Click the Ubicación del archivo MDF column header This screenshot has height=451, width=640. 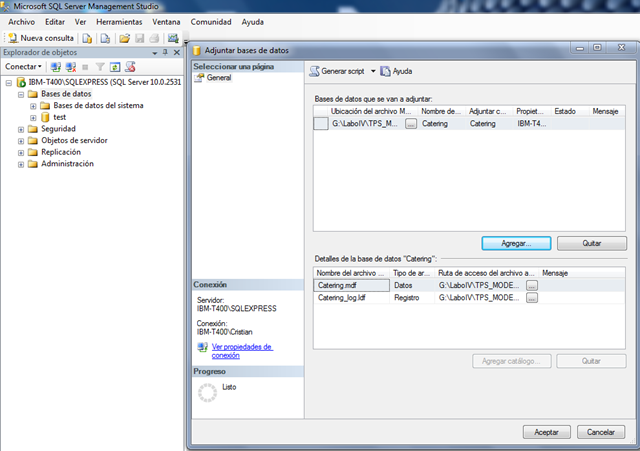(x=373, y=111)
